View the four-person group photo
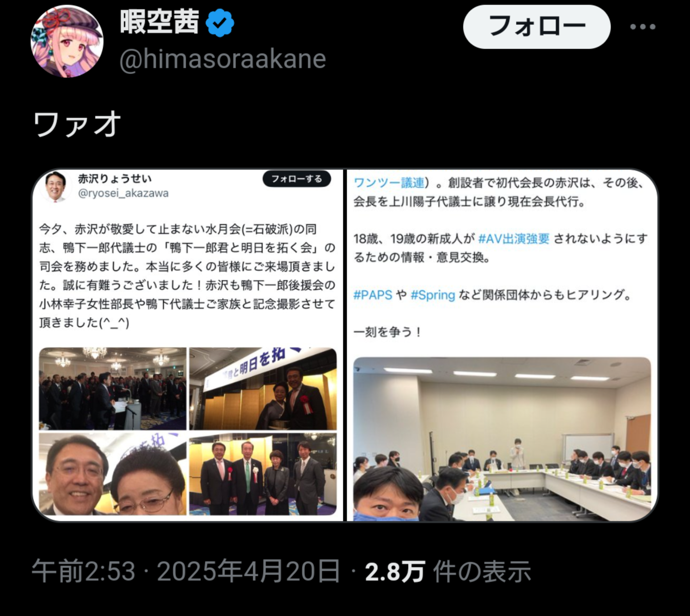690x616 pixels. [x=263, y=474]
